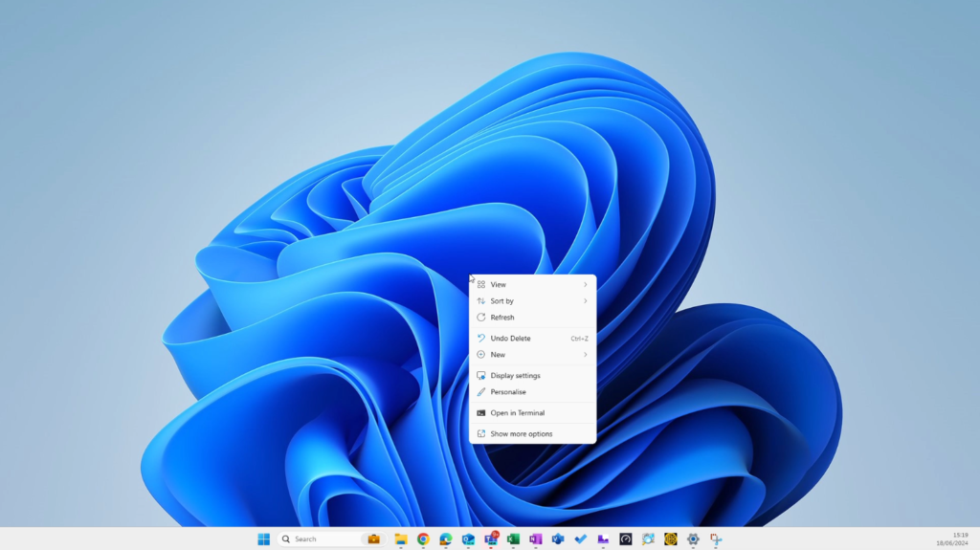The height and width of the screenshot is (550, 980).
Task: Click Personalise in the context menu
Action: [508, 392]
